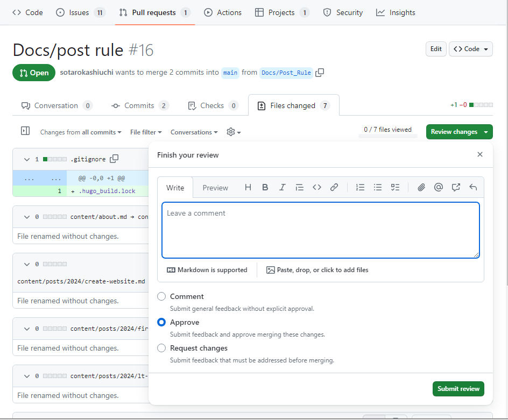Insert code formatting icon
508x420 pixels.
(317, 187)
